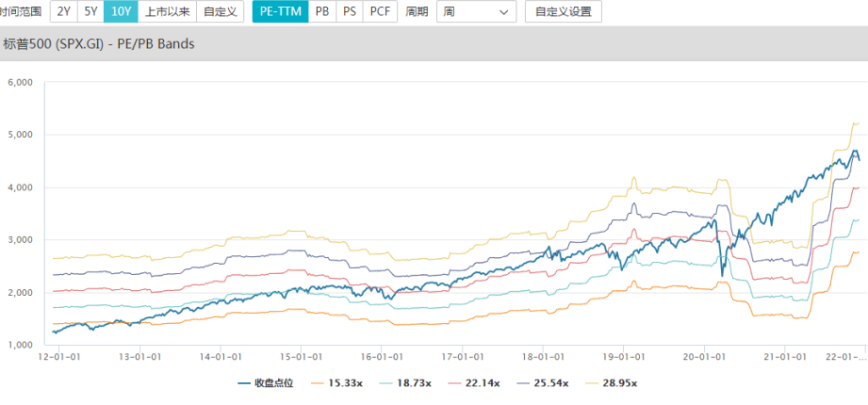Choose the 上市以来 time range
This screenshot has width=868, height=405.
[167, 11]
